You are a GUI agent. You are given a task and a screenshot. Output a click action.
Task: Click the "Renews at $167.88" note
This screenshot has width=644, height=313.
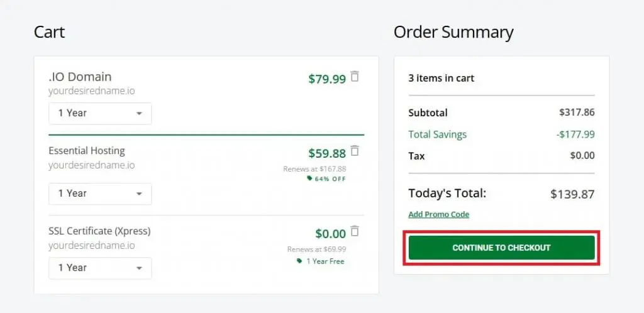(314, 168)
